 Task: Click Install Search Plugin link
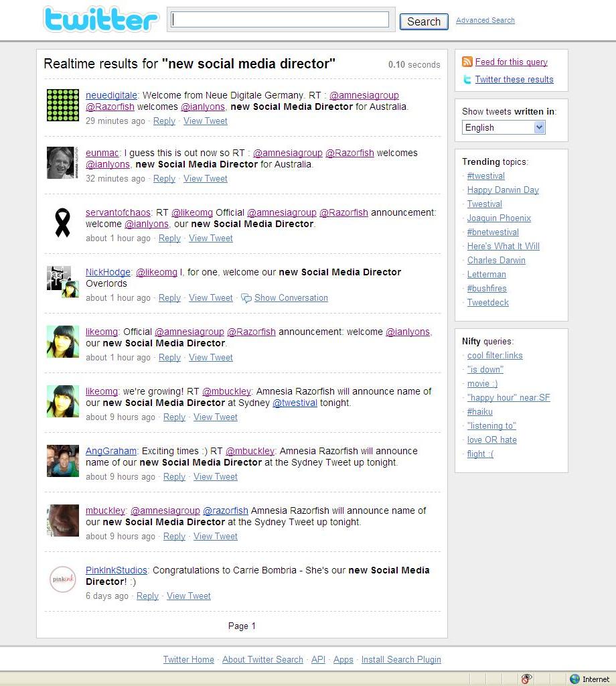tap(401, 659)
